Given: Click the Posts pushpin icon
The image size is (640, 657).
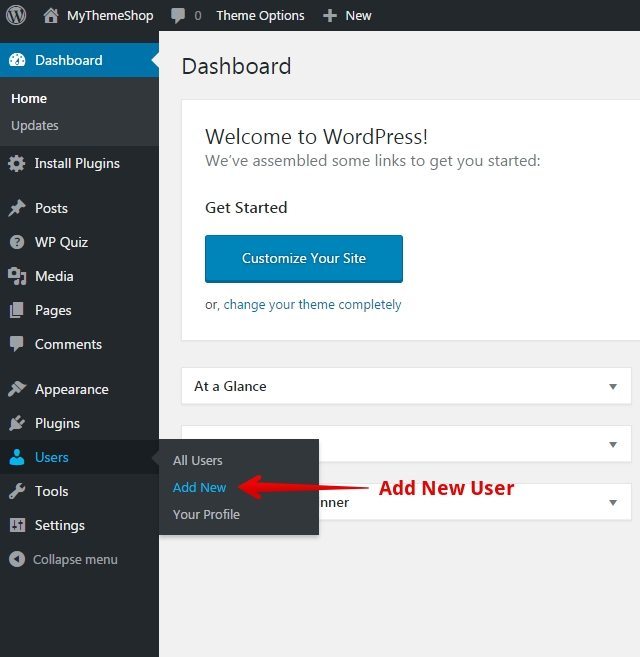Looking at the screenshot, I should tap(17, 208).
